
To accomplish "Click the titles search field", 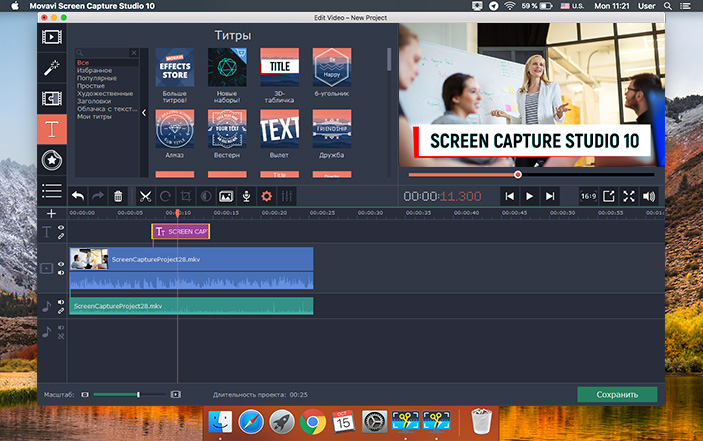I will (103, 53).
